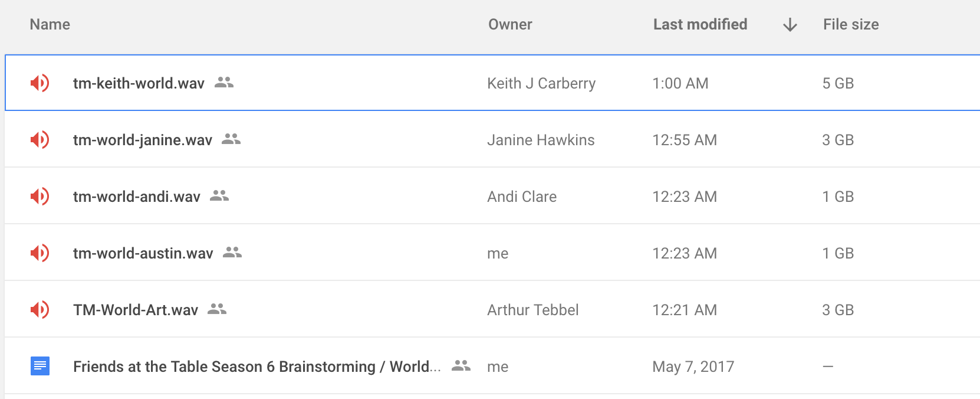
Task: Reverse sort order with the arrow
Action: (x=790, y=25)
